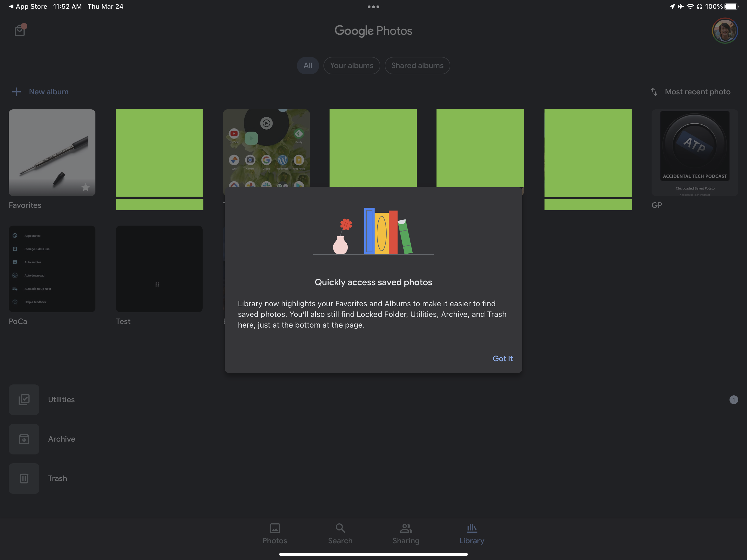
Task: Select the All albums toggle
Action: click(x=308, y=65)
